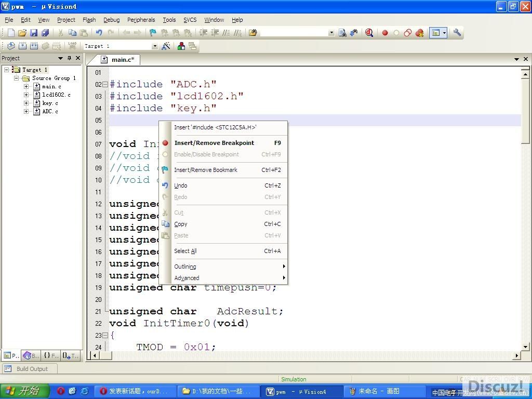Image resolution: width=532 pixels, height=399 pixels.
Task: Build the target using the Build icon
Action: pyautogui.click(x=22, y=46)
